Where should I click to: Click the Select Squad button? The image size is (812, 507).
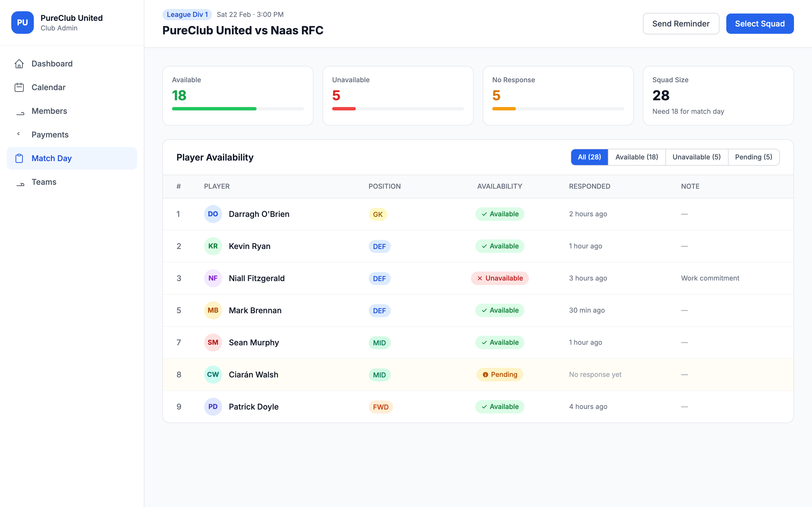tap(760, 24)
